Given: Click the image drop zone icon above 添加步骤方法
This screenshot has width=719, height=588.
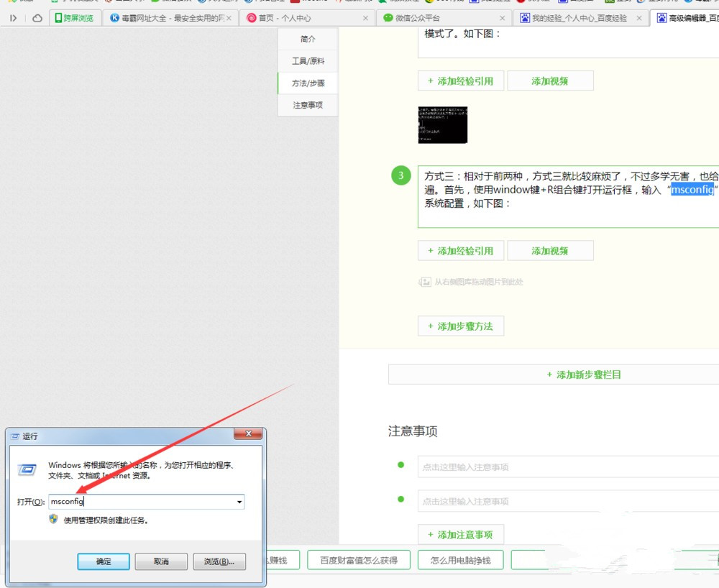Looking at the screenshot, I should [426, 282].
